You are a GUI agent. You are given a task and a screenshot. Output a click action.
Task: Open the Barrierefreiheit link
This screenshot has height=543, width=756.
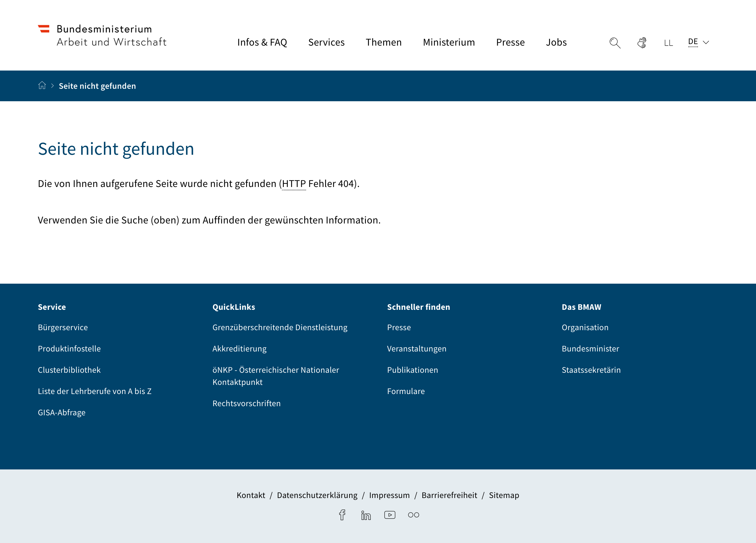click(x=449, y=495)
